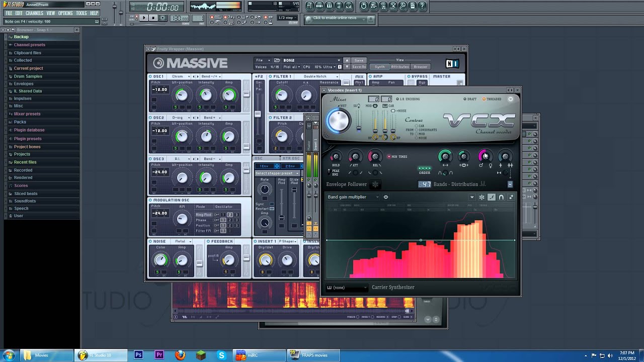Open the mixer view icon
644x362 pixels.
click(x=349, y=6)
